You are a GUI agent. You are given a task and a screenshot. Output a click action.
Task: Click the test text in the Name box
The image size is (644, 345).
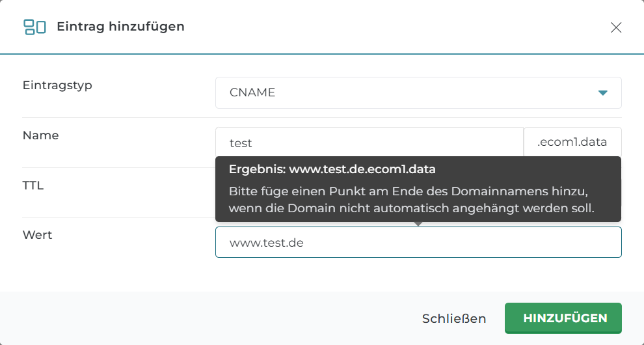241,143
